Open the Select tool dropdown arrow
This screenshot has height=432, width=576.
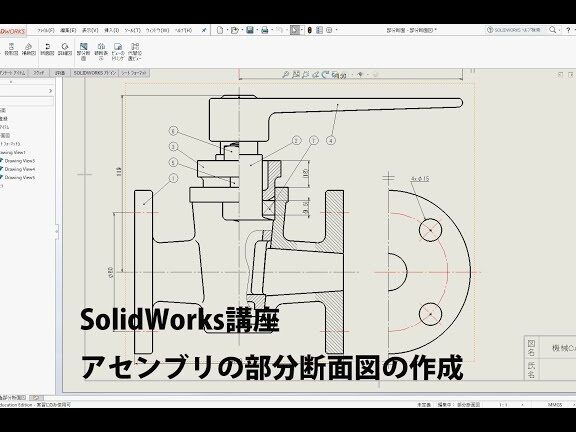[302, 30]
